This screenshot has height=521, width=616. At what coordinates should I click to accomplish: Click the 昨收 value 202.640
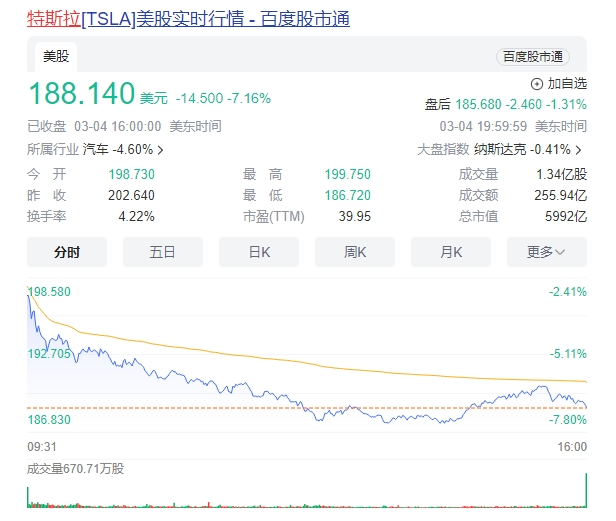(x=131, y=195)
